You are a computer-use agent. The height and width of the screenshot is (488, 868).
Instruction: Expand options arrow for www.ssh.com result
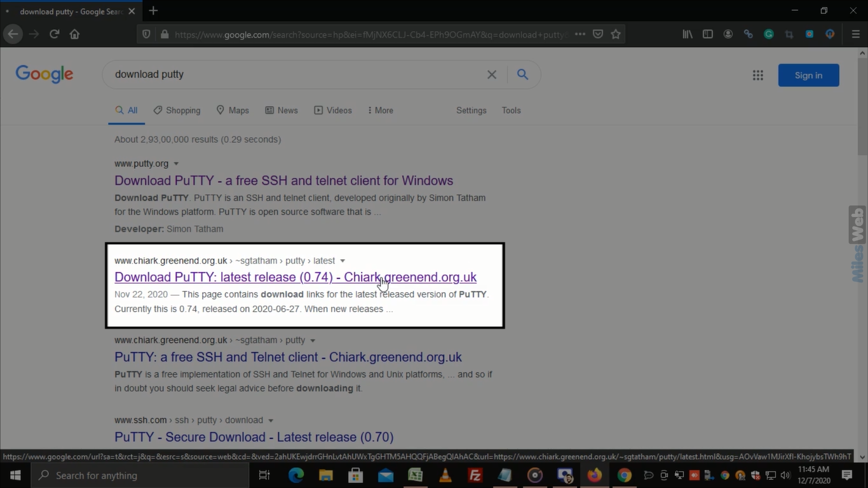271,421
